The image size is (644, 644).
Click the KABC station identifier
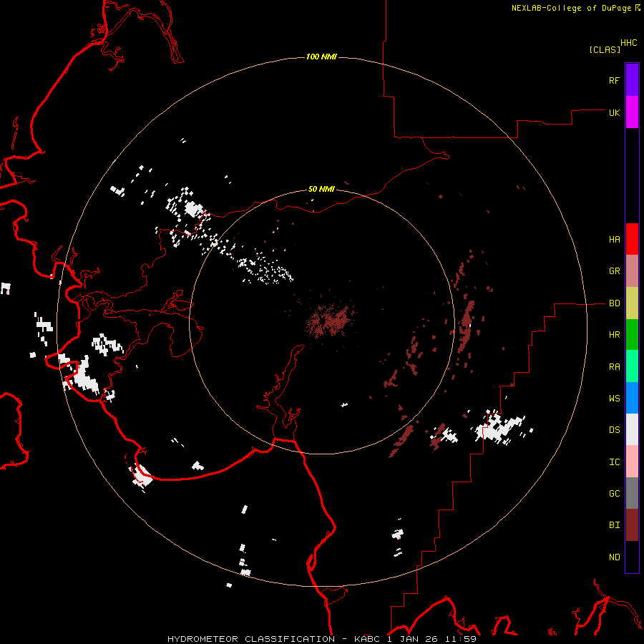(367, 639)
